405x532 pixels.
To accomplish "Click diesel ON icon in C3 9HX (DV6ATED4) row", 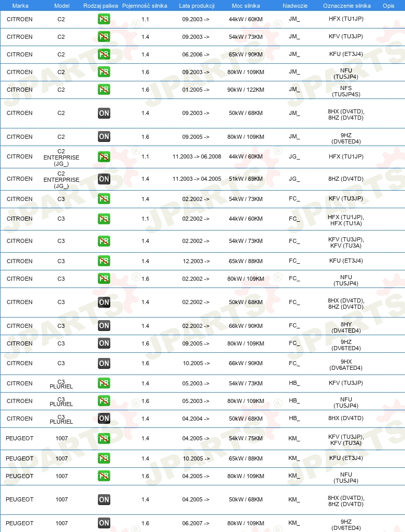I will coord(104,363).
